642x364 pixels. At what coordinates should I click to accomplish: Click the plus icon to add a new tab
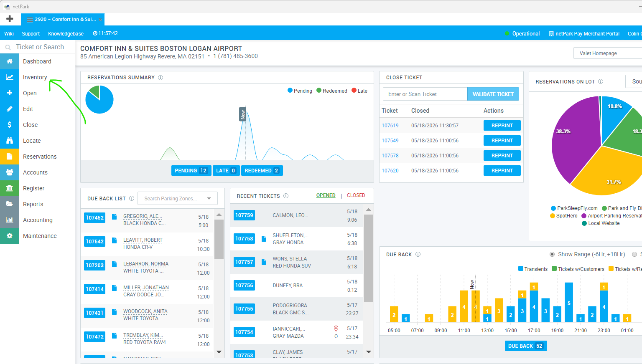tap(10, 19)
